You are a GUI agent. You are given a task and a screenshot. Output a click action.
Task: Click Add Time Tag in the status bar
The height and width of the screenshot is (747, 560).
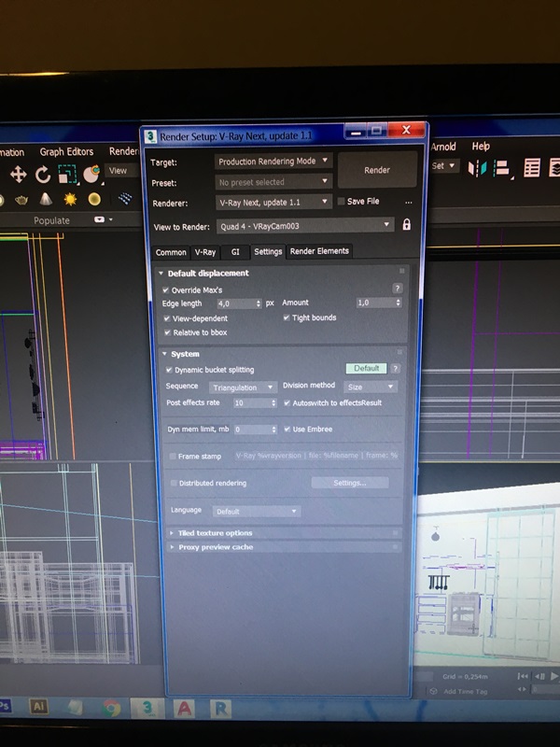465,691
